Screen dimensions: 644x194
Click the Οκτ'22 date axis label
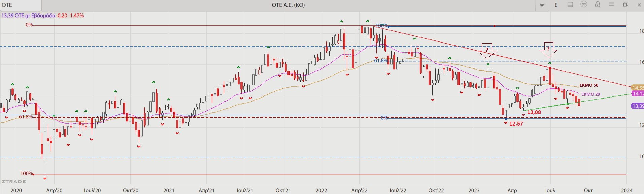pos(436,190)
